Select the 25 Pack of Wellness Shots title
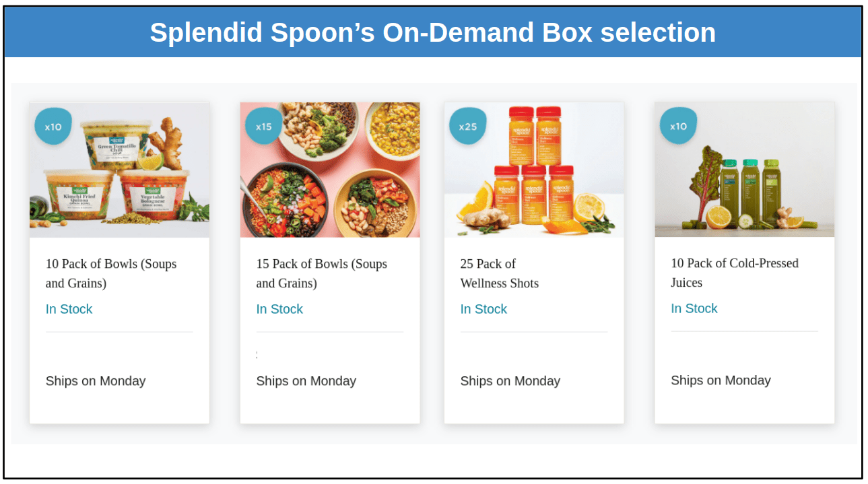Image resolution: width=868 pixels, height=484 pixels. point(500,273)
